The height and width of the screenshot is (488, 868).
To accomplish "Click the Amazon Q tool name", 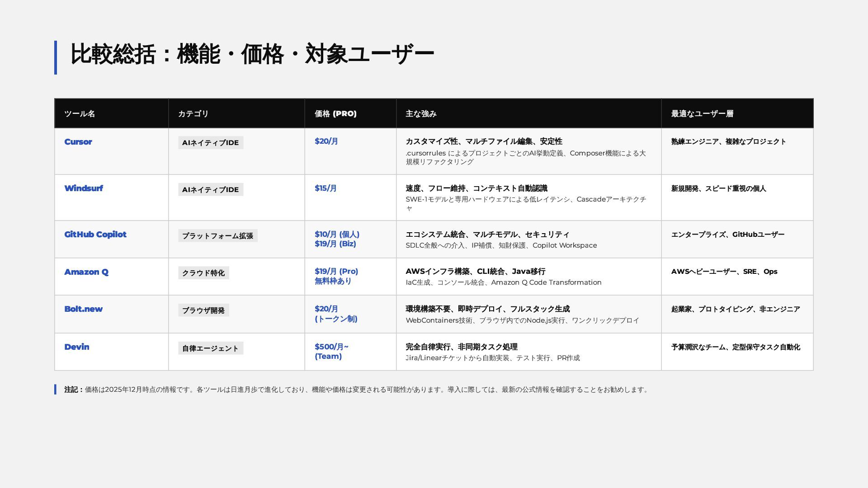I will pyautogui.click(x=86, y=272).
